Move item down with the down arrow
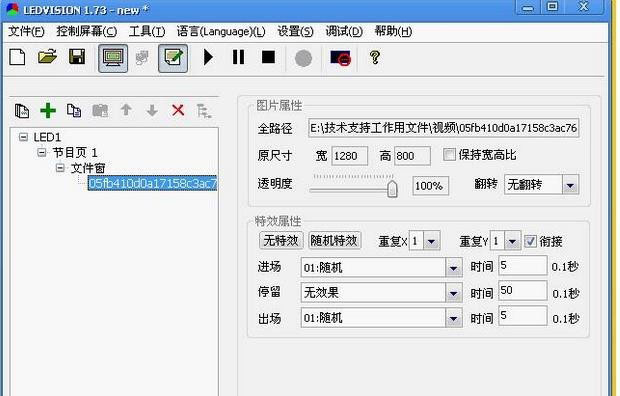Viewport: 620px width, 396px height. (152, 110)
